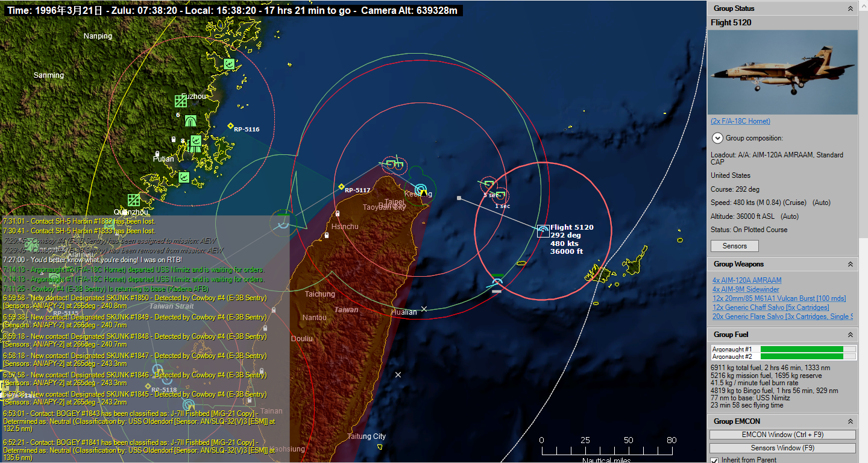This screenshot has height=463, width=868.
Task: Select contact labeled 5 sec
Action: (x=489, y=184)
